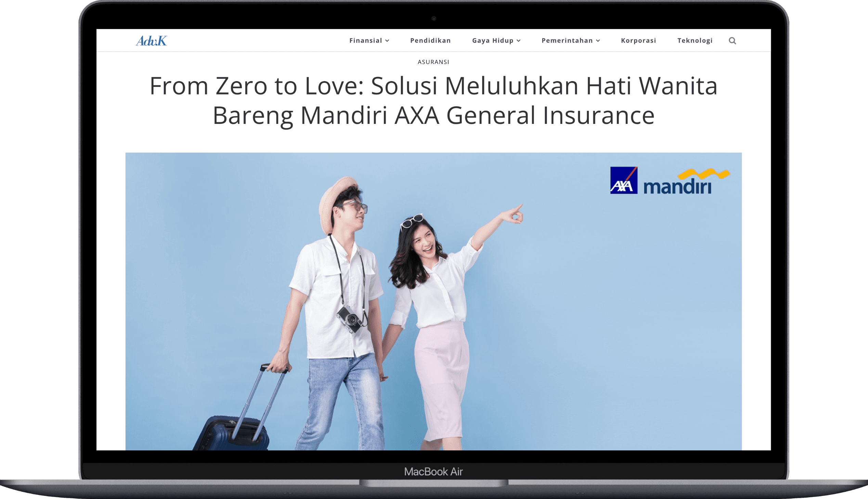
Task: Select the Teknologi menu item
Action: [x=695, y=40]
